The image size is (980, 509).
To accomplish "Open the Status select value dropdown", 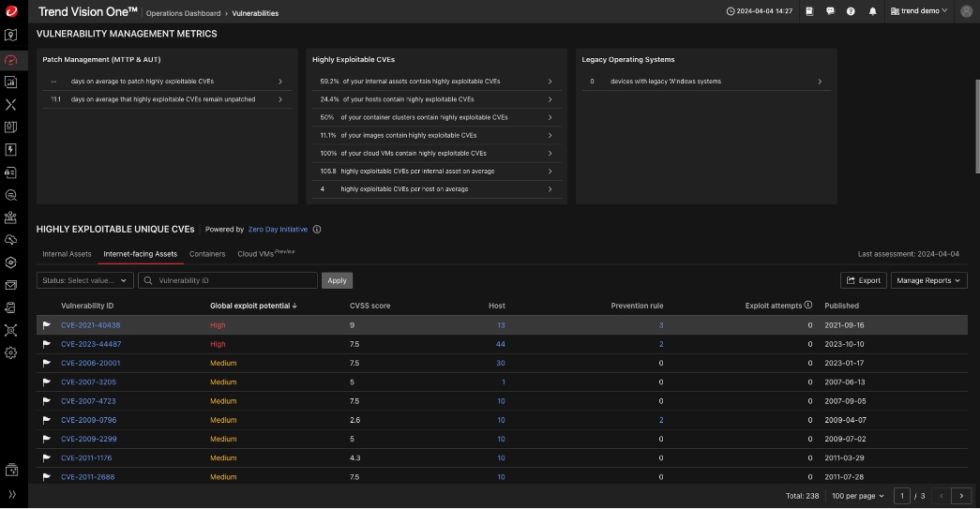I will pyautogui.click(x=84, y=280).
